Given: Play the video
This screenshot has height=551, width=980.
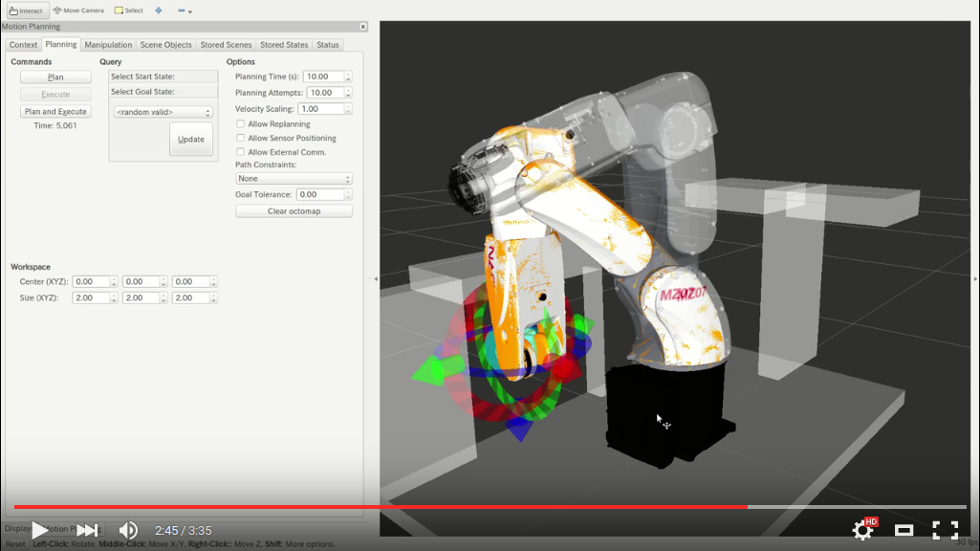Looking at the screenshot, I should (39, 530).
